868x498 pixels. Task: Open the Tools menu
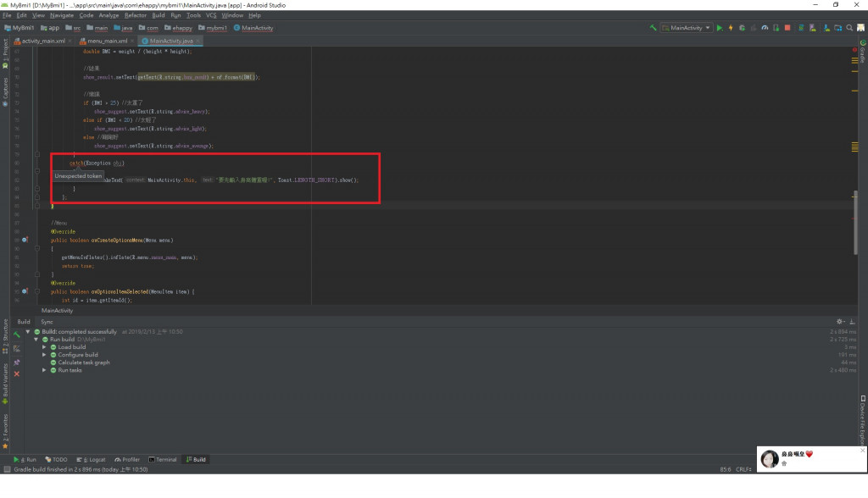tap(193, 15)
